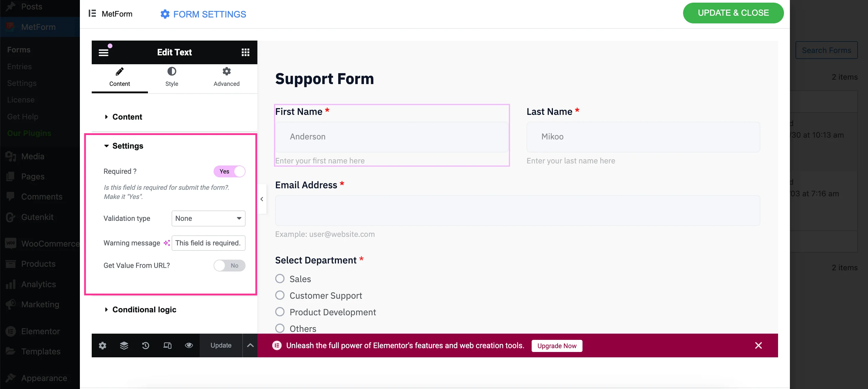The image size is (868, 389).
Task: Click the UPDATE & CLOSE button
Action: click(733, 13)
